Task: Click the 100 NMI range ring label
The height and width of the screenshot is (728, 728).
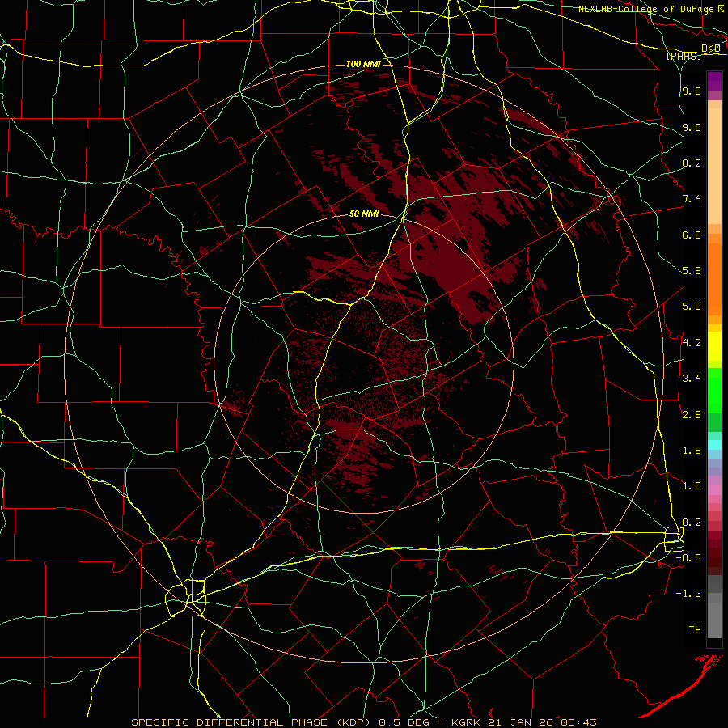Action: coord(363,64)
